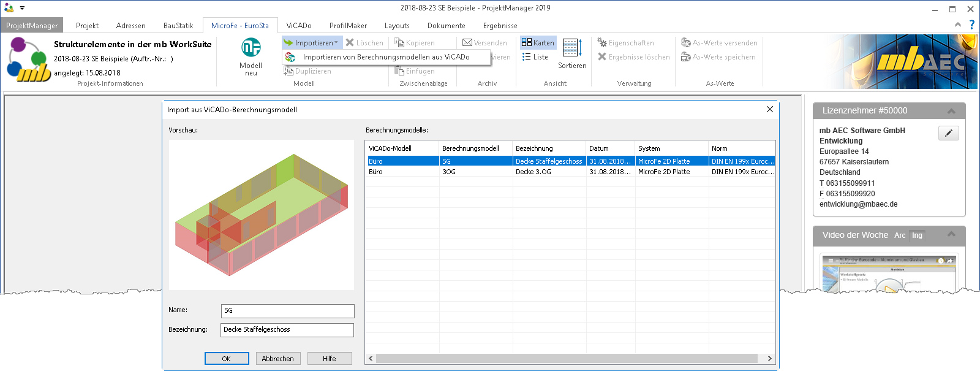Create new model with Modell neu icon
980x371 pixels.
pyautogui.click(x=251, y=56)
